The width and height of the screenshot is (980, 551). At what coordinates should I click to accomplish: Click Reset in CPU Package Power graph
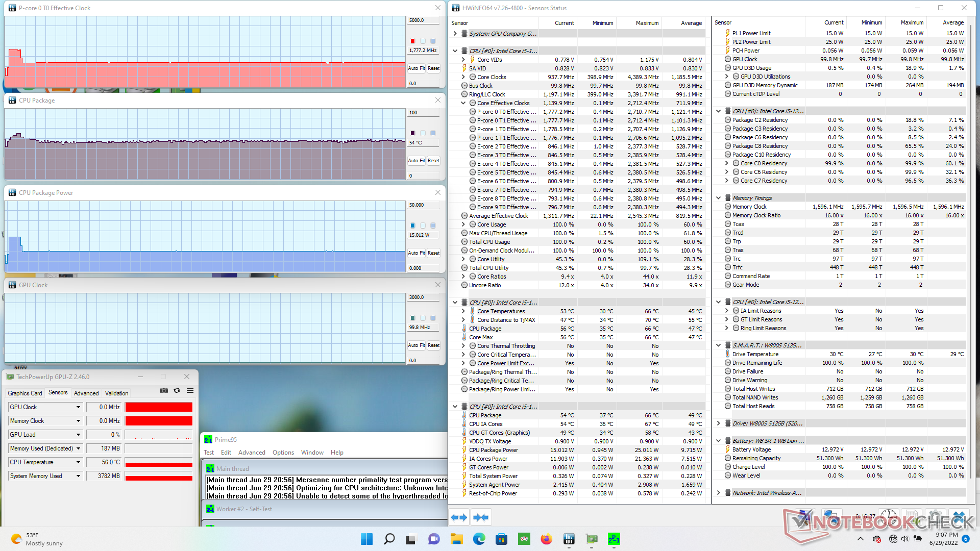(x=433, y=253)
